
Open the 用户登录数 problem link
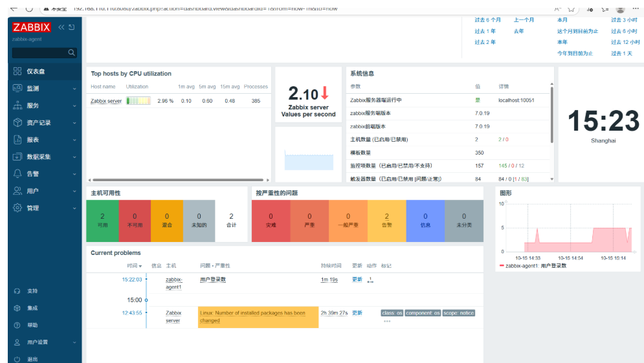(213, 280)
